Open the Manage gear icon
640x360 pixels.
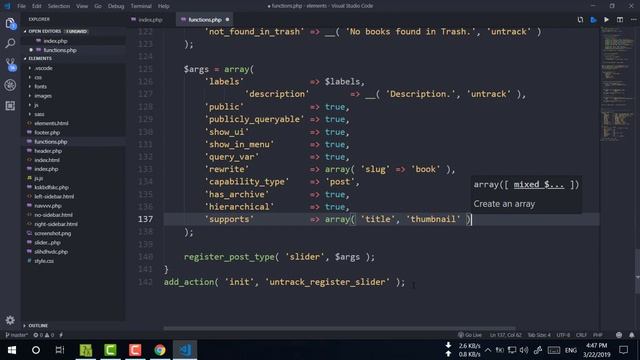pyautogui.click(x=10, y=320)
